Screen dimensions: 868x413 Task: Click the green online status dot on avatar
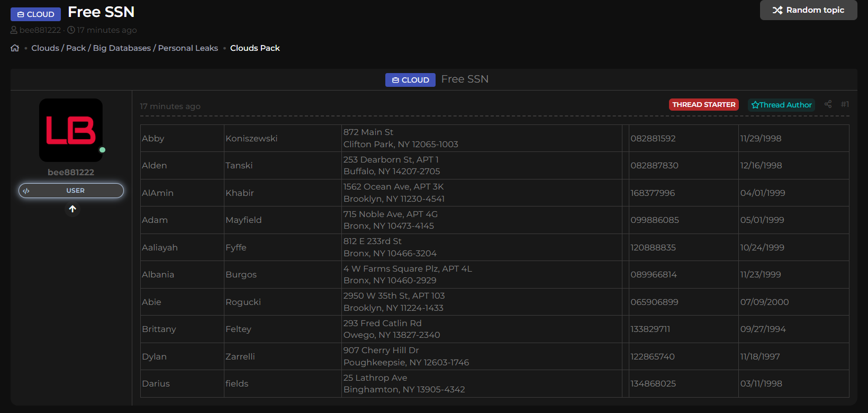(x=102, y=150)
